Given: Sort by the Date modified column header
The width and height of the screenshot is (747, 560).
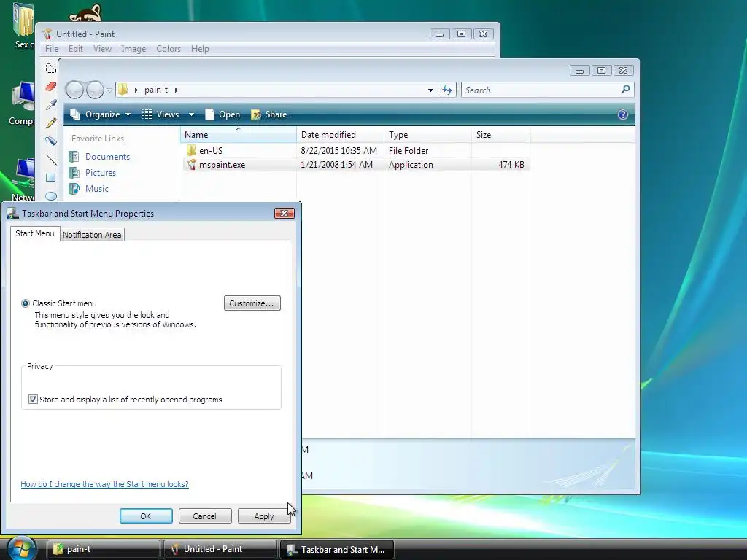Looking at the screenshot, I should tap(340, 135).
